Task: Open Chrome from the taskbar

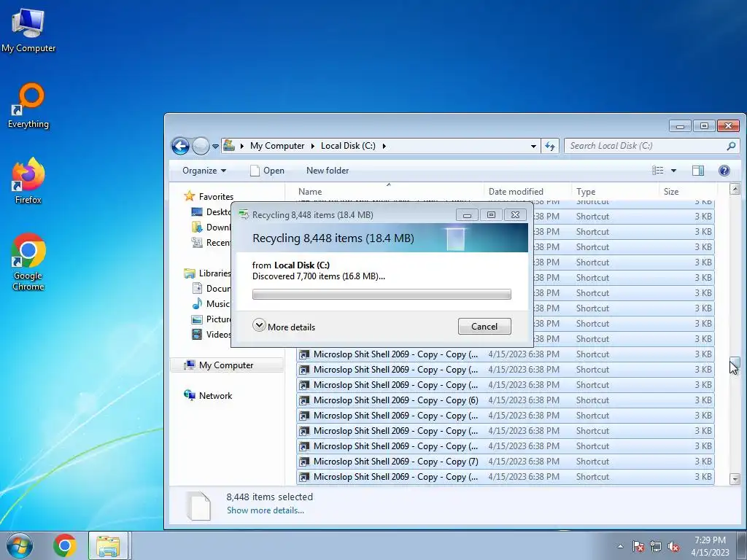Action: point(65,545)
